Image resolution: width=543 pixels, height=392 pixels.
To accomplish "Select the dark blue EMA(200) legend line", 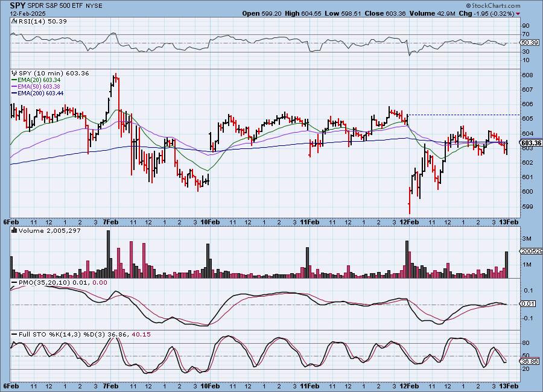I will click(14, 93).
